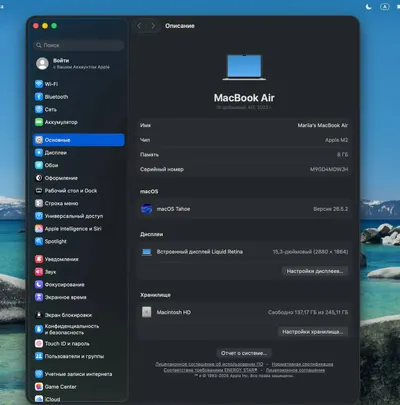Open the Универсальный доступ icon
400x405 pixels.
click(x=39, y=216)
